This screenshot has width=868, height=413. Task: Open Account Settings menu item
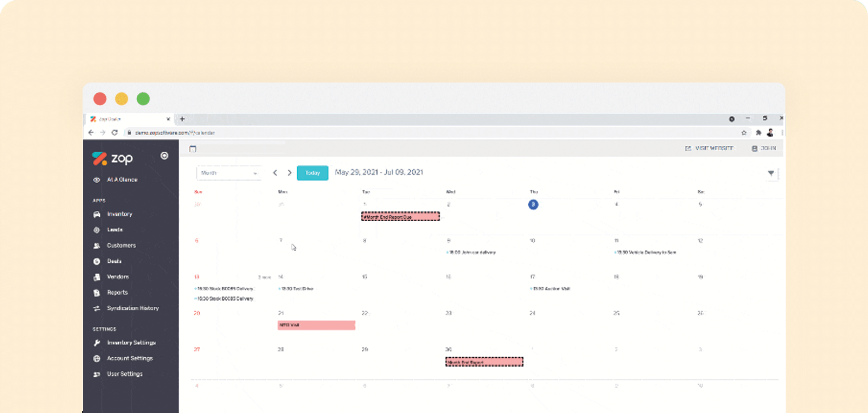tap(130, 358)
